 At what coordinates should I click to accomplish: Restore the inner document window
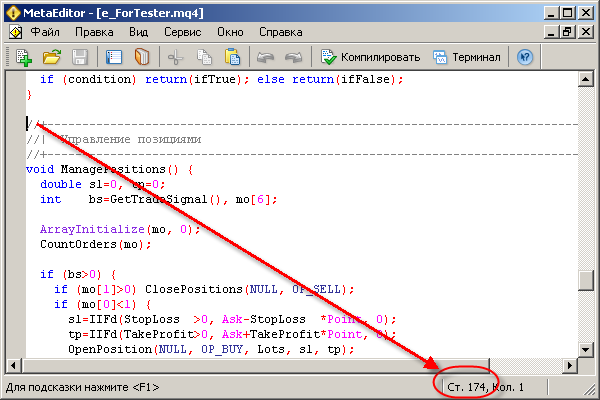click(567, 32)
